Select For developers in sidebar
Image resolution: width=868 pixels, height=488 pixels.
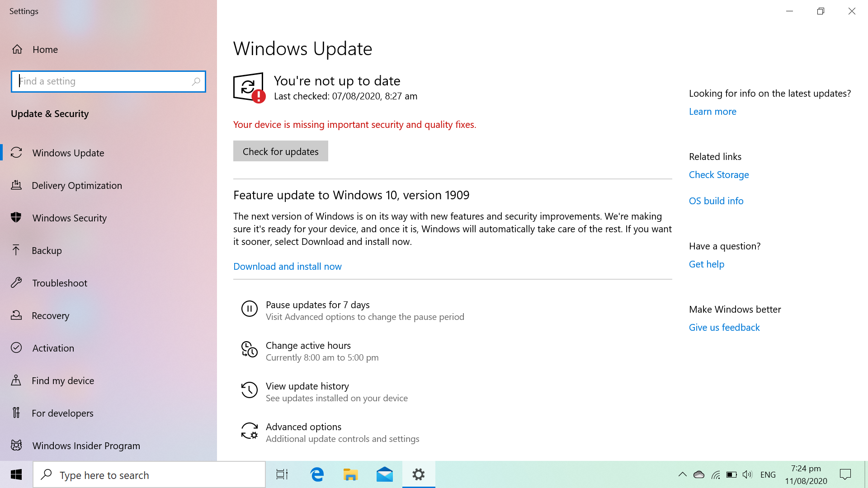tap(108, 413)
